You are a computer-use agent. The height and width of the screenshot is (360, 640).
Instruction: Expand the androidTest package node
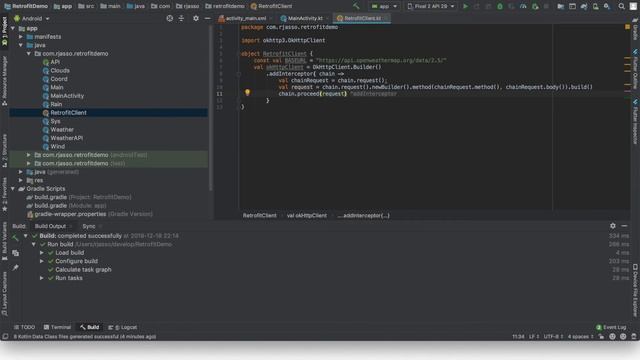[29, 155]
